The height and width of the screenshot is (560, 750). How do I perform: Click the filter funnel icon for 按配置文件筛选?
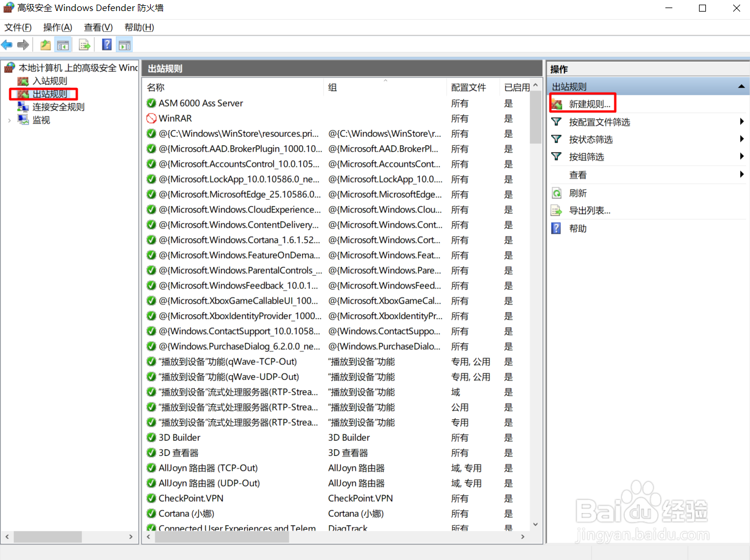click(x=556, y=122)
